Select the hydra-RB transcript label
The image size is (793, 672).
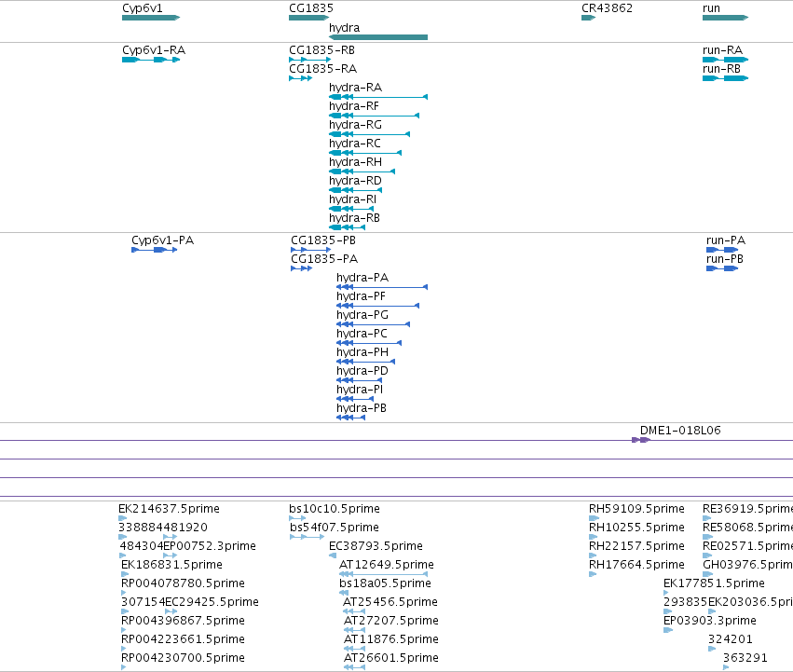(354, 218)
